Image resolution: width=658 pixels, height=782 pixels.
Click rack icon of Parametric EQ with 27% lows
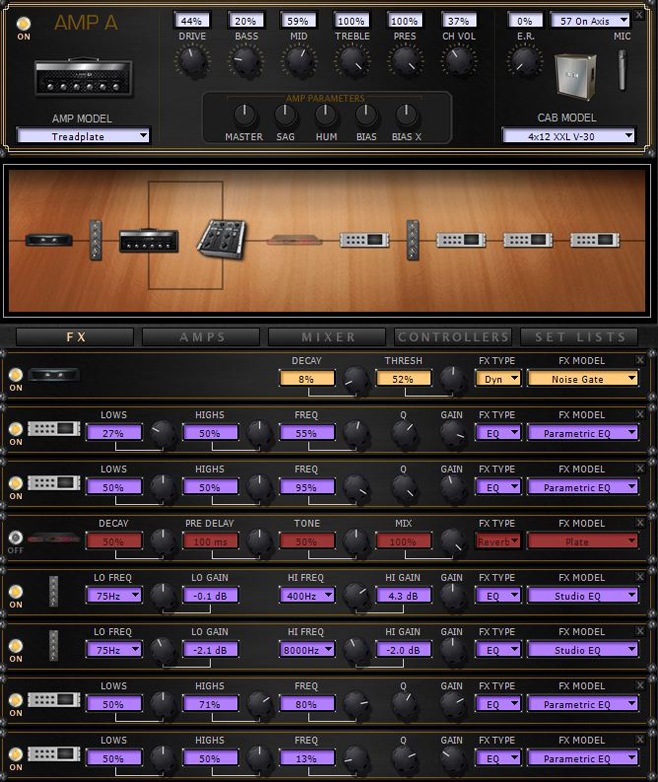54,429
